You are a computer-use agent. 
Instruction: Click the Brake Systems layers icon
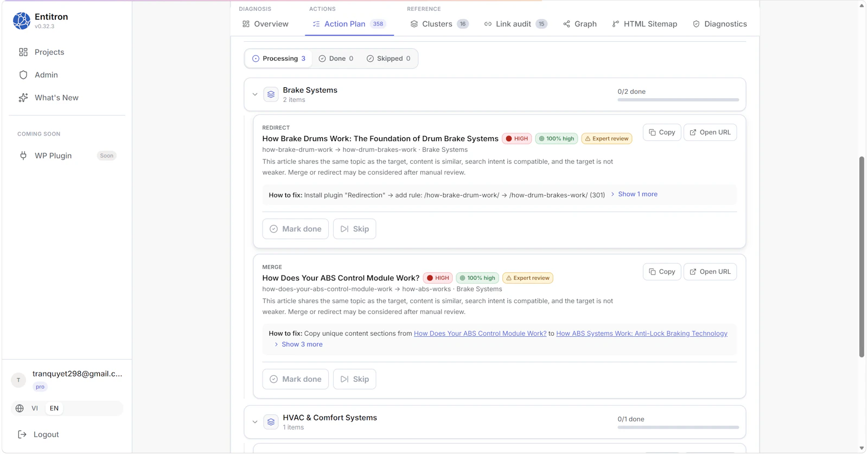click(271, 94)
